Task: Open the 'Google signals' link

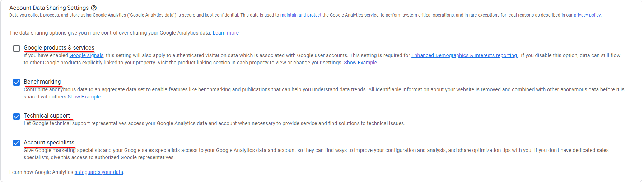Action: pos(86,55)
